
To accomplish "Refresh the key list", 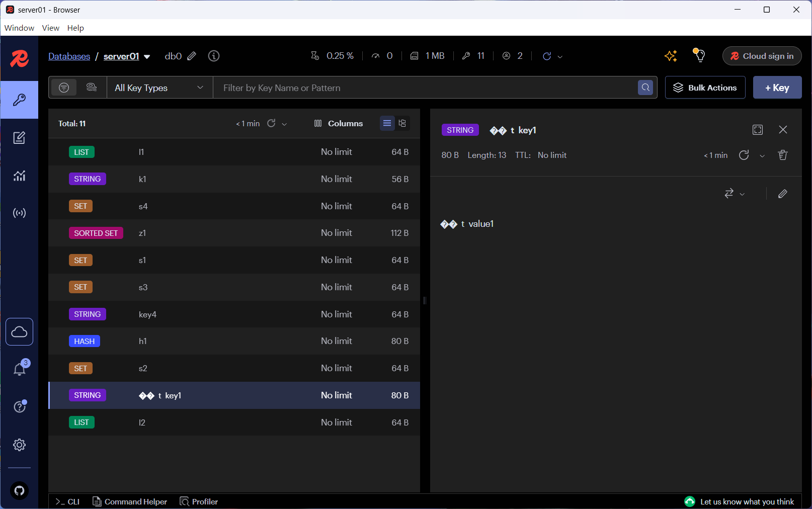I will [x=271, y=123].
